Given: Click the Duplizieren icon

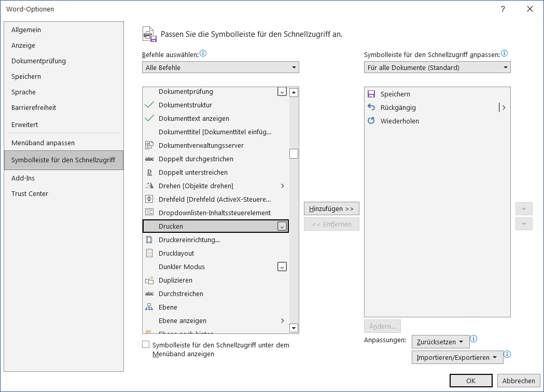Looking at the screenshot, I should pyautogui.click(x=149, y=280).
